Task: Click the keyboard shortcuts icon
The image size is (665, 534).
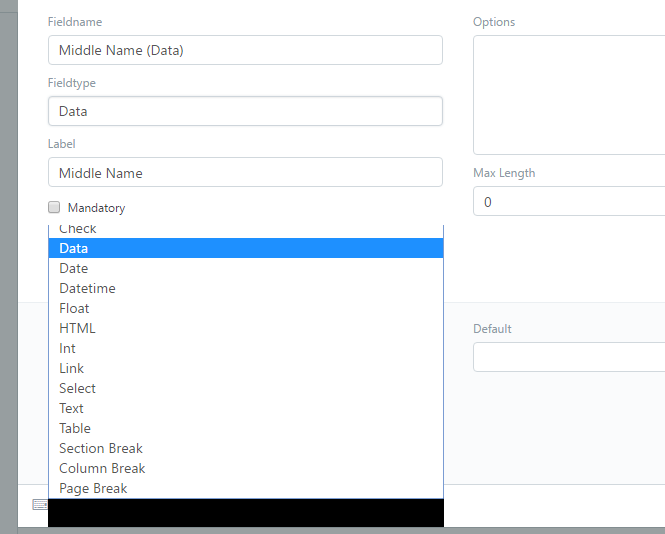Action: pyautogui.click(x=40, y=504)
